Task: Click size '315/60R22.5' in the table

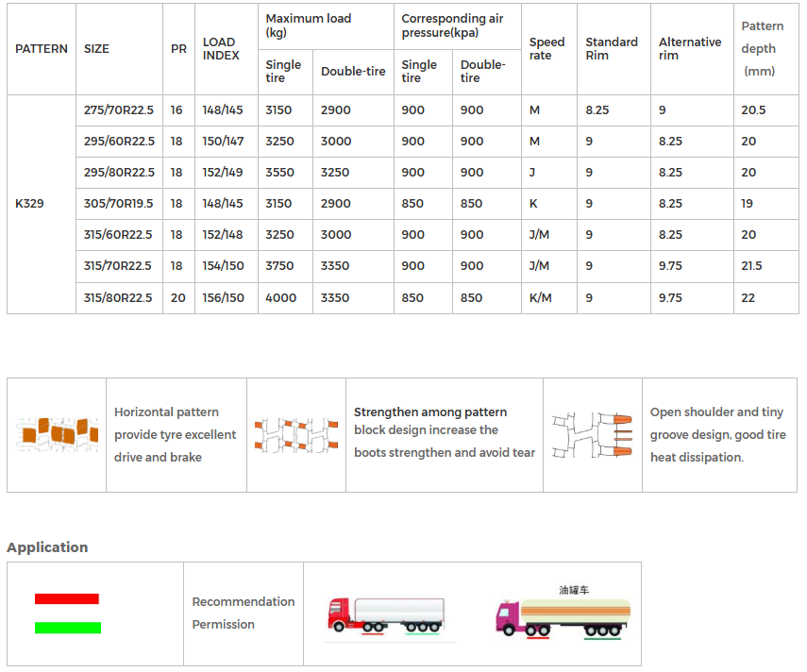Action: click(118, 235)
